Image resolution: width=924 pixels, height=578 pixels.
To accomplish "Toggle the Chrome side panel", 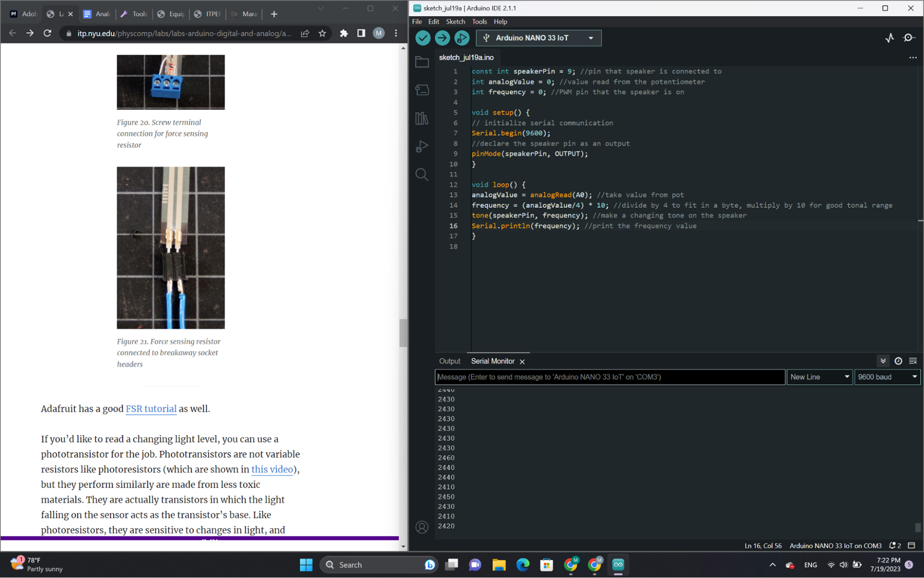I will coord(361,33).
